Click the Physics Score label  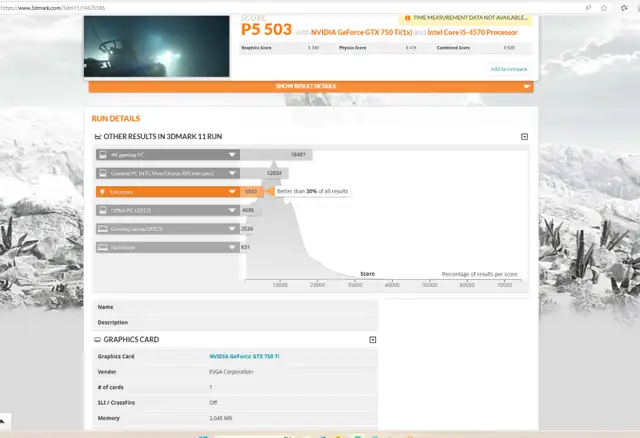tap(353, 48)
